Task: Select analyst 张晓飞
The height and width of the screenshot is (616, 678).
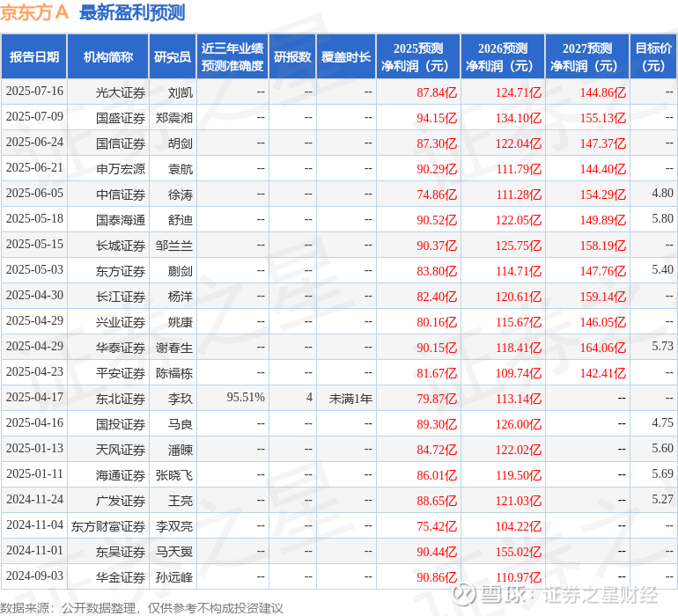Action: 174,475
